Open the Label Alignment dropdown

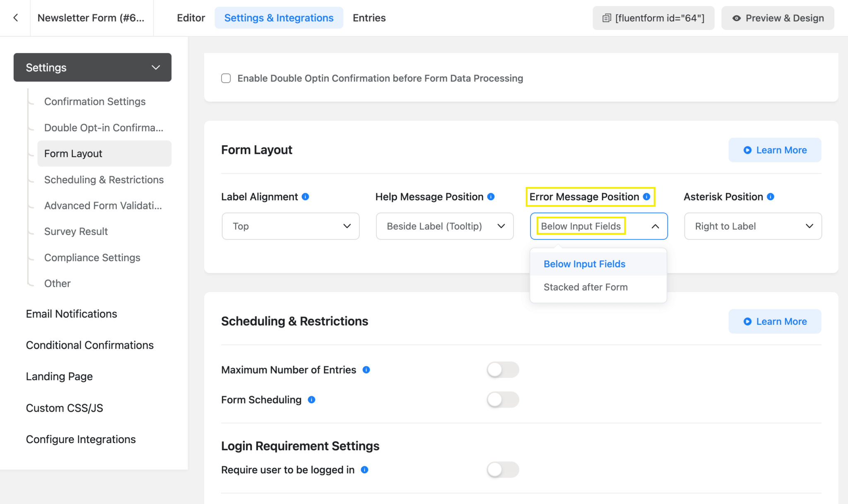pyautogui.click(x=290, y=226)
